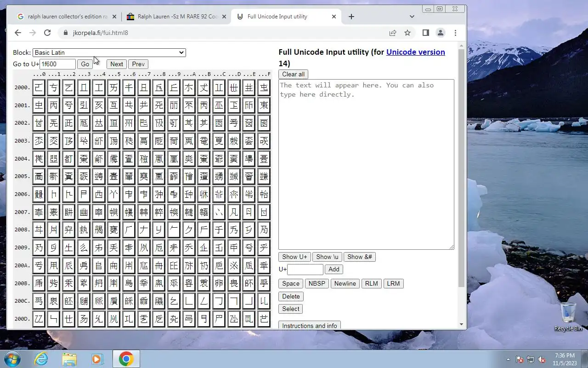Screen dimensions: 588x368
Task: Click the Clear all button
Action: click(x=293, y=74)
